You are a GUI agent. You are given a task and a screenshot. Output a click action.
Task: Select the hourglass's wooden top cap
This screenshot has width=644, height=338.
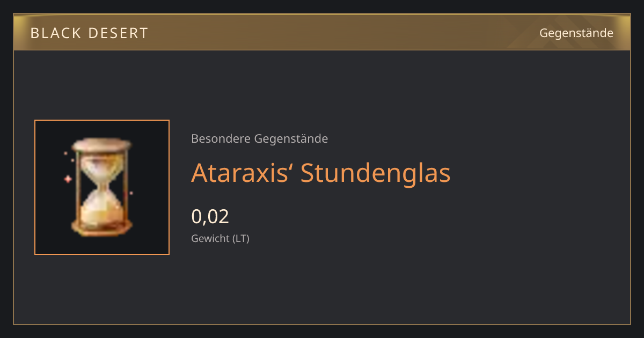click(102, 144)
